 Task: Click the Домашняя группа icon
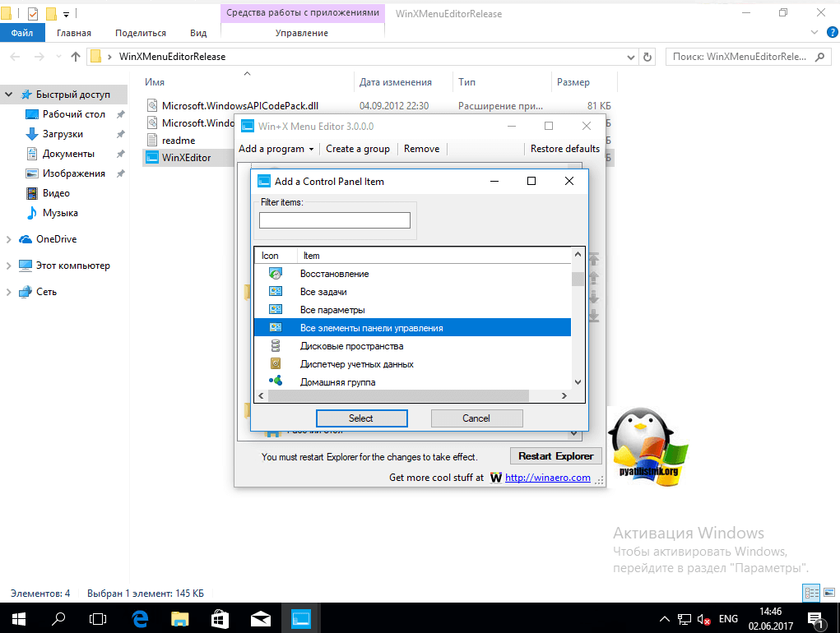tap(276, 381)
